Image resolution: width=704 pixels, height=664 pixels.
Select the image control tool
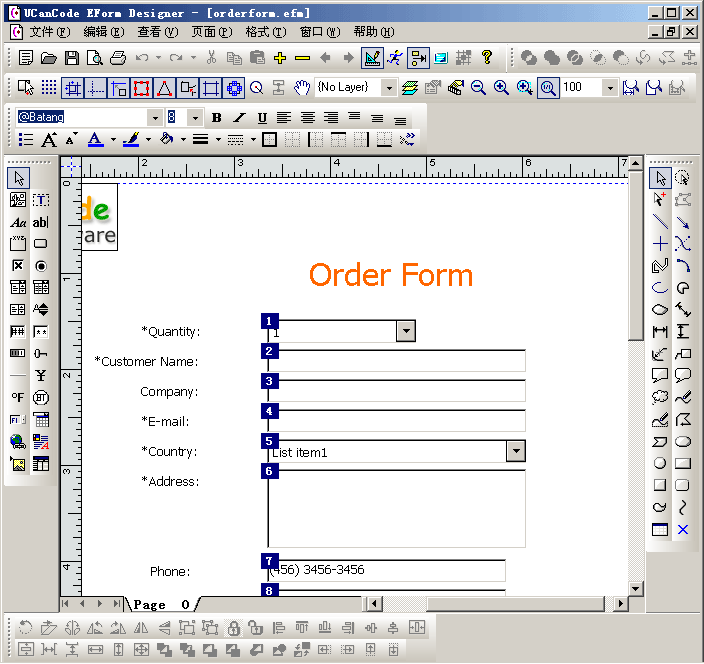click(x=18, y=464)
